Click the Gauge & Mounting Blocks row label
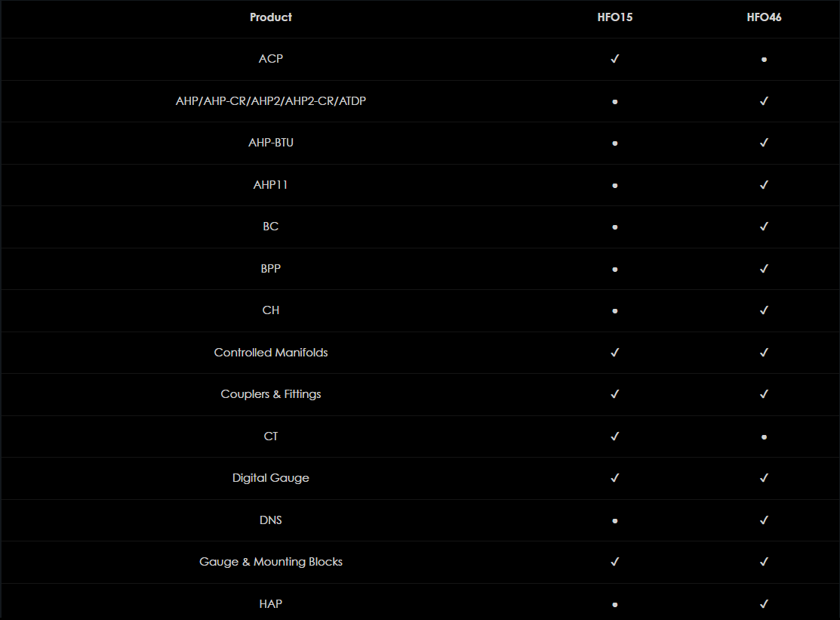 tap(270, 562)
